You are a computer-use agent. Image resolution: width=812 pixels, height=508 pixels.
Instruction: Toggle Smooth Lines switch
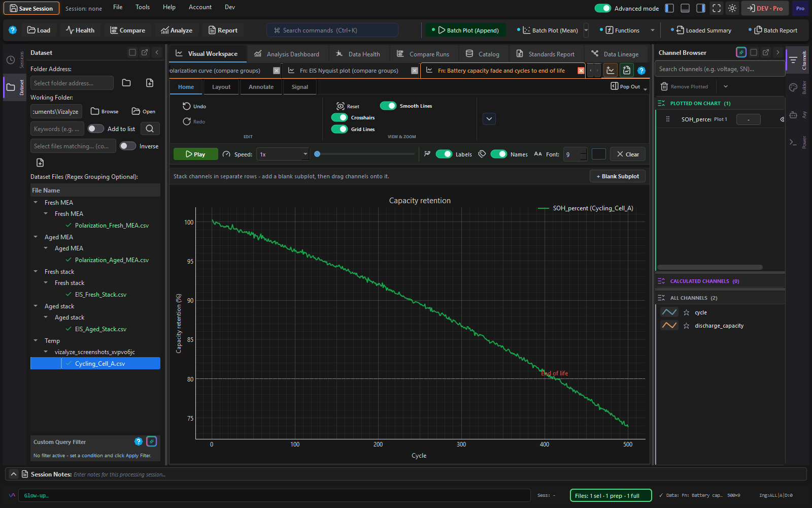pyautogui.click(x=388, y=106)
